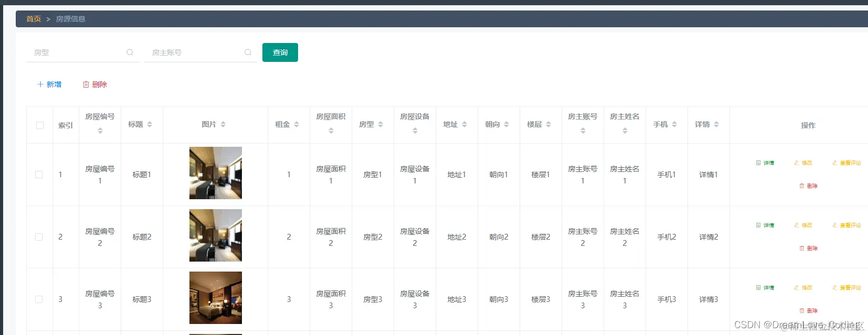This screenshot has width=868, height=335.
Task: Click 查看评论 for row 标题2
Action: [846, 225]
